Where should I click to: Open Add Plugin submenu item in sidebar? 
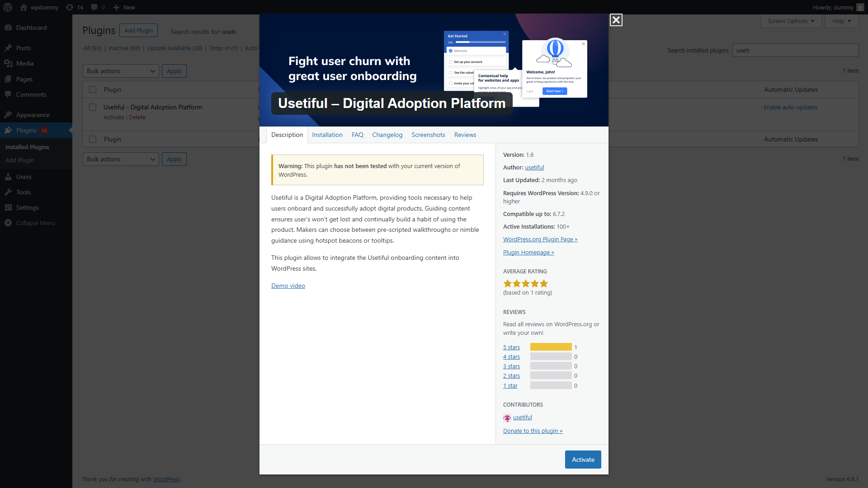(19, 160)
